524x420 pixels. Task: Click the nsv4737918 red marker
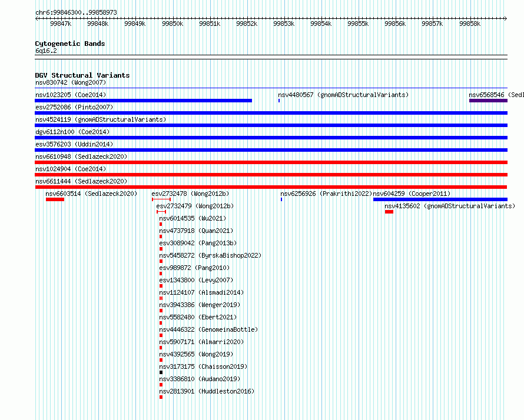pyautogui.click(x=161, y=236)
